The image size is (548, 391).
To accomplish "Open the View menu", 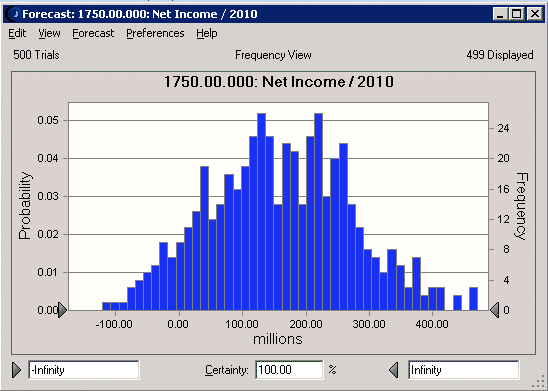I will pyautogui.click(x=49, y=34).
